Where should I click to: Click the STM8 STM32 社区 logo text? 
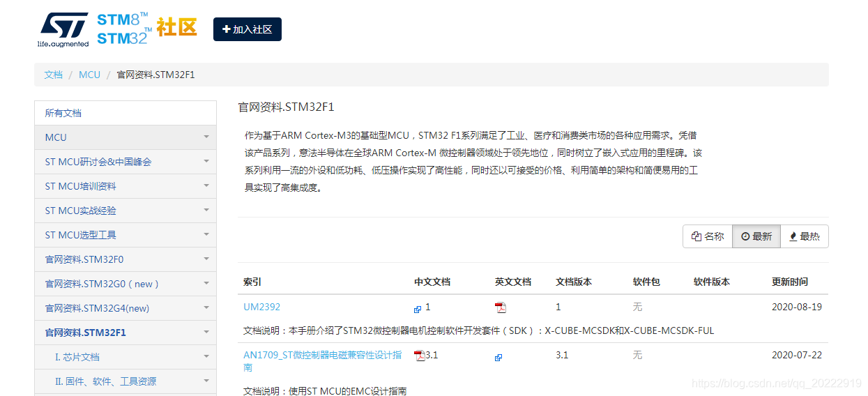pos(146,29)
